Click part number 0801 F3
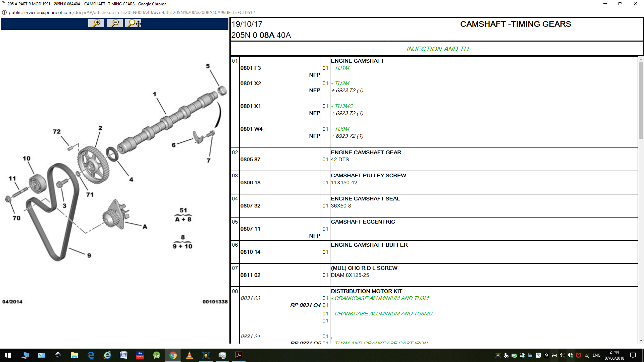The height and width of the screenshot is (362, 644). click(x=251, y=68)
